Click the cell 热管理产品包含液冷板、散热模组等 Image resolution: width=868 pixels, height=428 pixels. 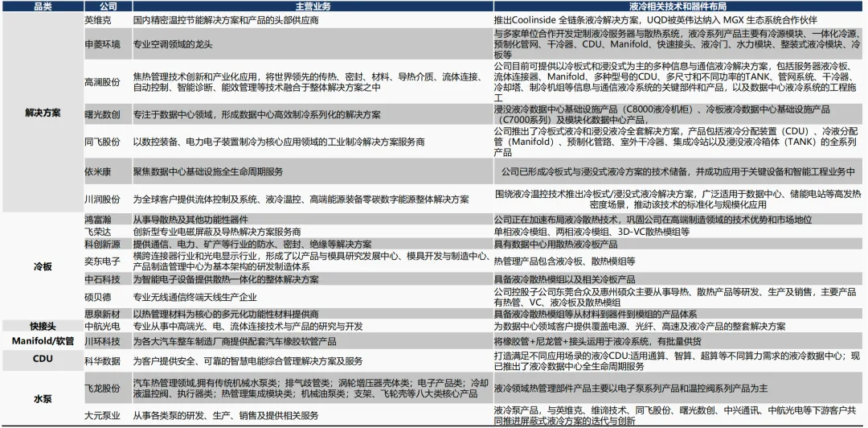tap(678, 261)
